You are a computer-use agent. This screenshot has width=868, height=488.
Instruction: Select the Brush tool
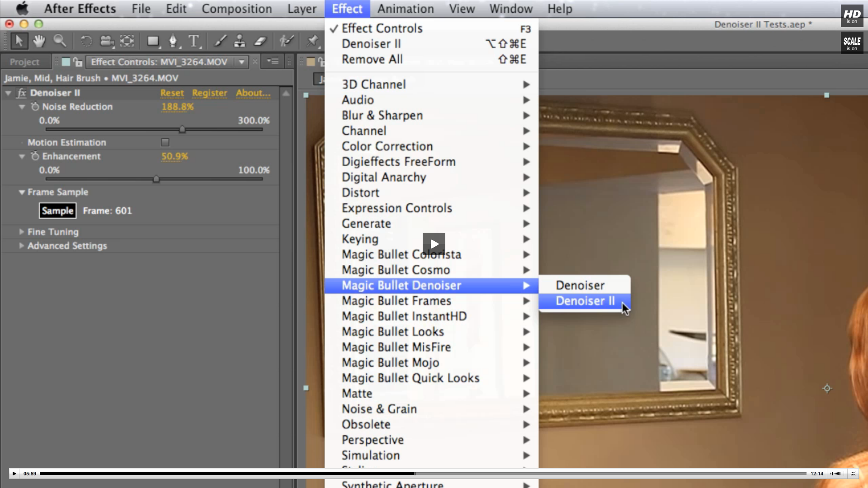coord(220,42)
